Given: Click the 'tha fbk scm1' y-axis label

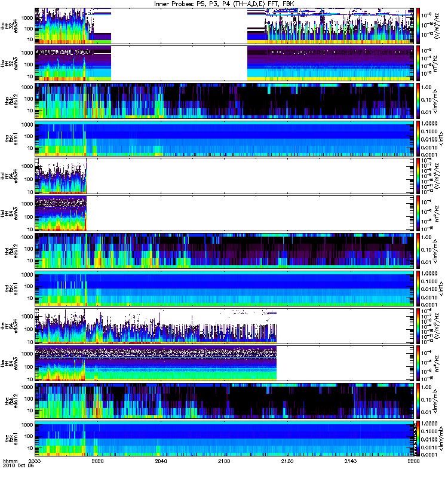Looking at the screenshot, I should (x=11, y=139).
